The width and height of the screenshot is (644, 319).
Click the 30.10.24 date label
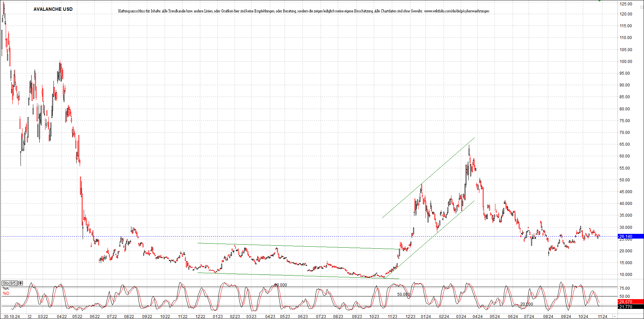pyautogui.click(x=12, y=317)
